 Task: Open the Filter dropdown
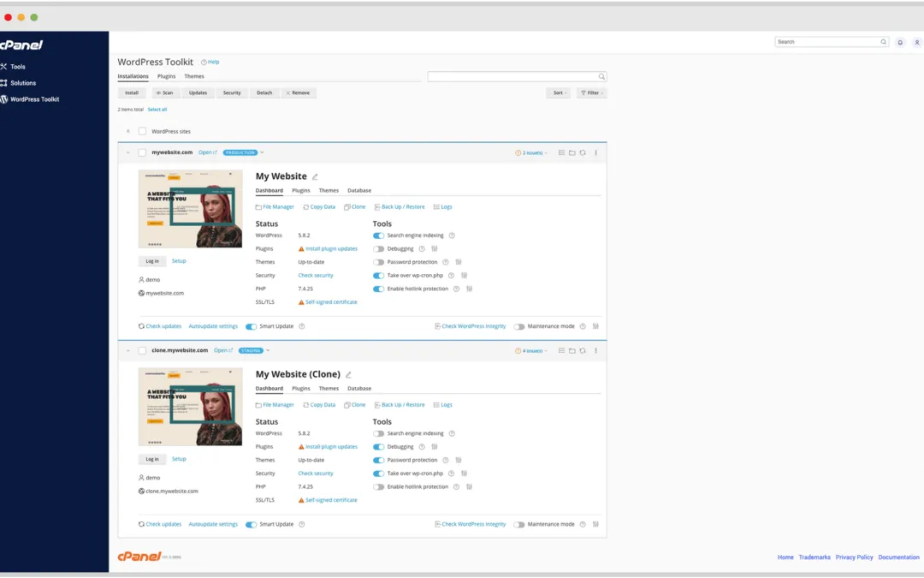tap(590, 92)
